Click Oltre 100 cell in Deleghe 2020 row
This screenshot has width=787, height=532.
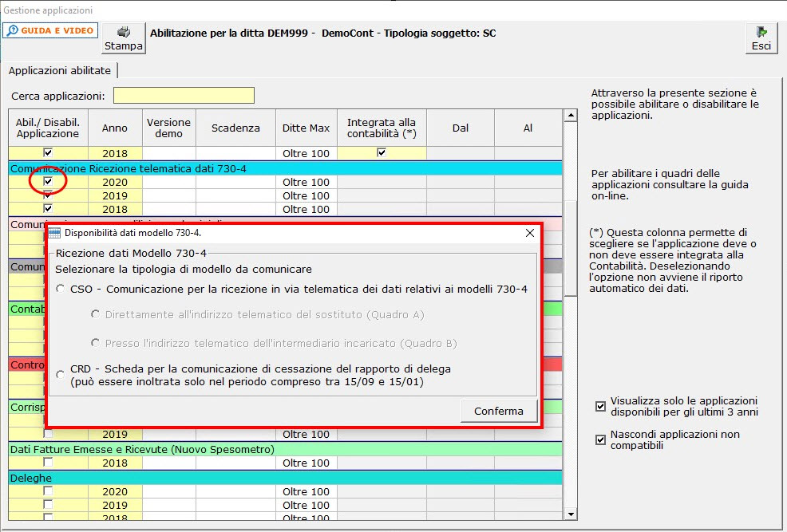(x=306, y=491)
